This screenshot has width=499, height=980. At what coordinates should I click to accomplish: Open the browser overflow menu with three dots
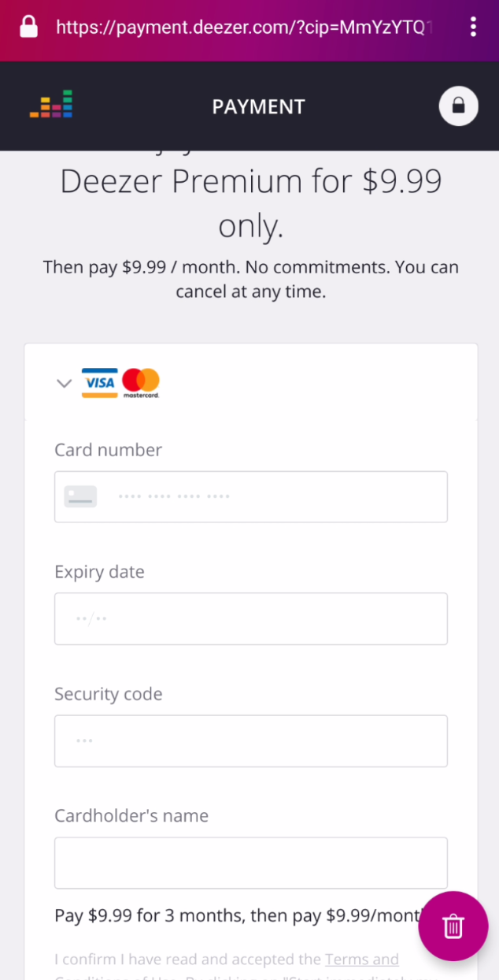click(x=473, y=26)
